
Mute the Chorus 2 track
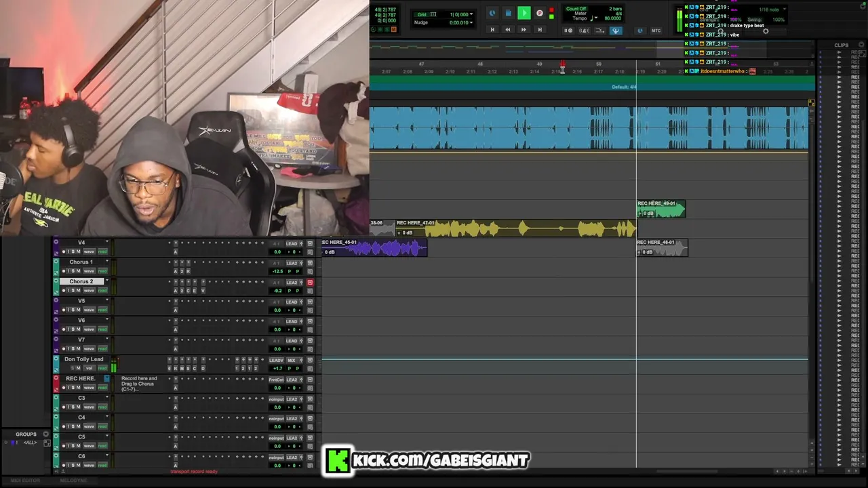pos(78,291)
